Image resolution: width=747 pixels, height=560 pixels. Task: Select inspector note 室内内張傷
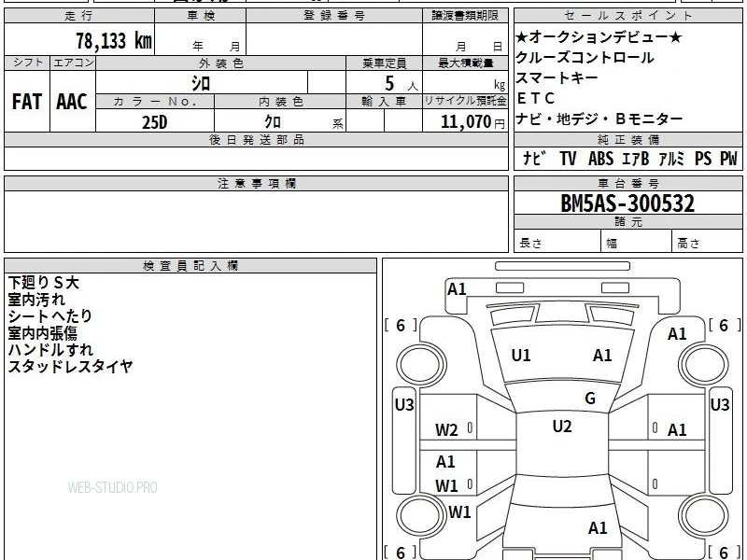[42, 333]
